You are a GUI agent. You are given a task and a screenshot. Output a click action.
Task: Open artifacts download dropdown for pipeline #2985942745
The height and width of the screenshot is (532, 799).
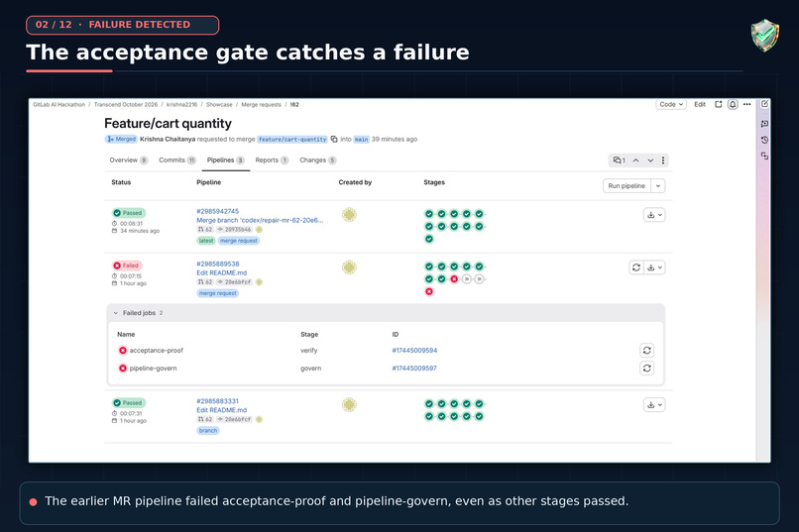pyautogui.click(x=655, y=215)
